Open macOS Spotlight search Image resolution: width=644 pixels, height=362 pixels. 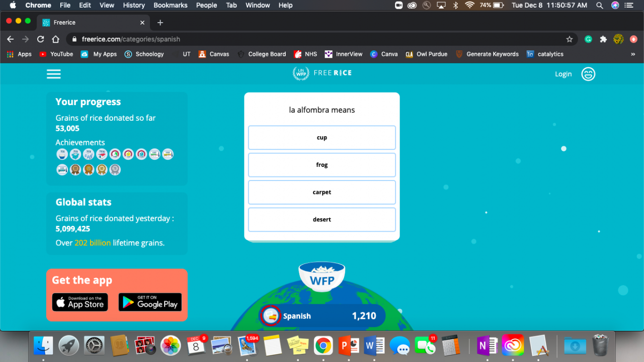click(599, 5)
